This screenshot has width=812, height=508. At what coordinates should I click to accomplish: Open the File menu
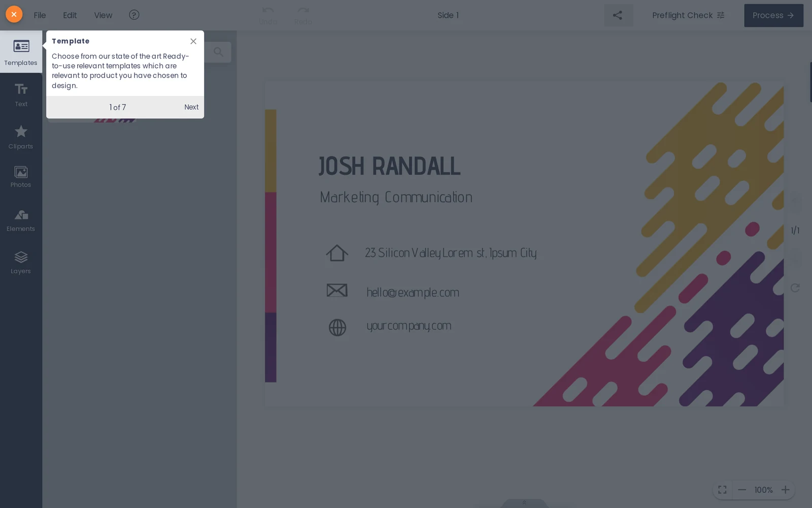click(40, 15)
